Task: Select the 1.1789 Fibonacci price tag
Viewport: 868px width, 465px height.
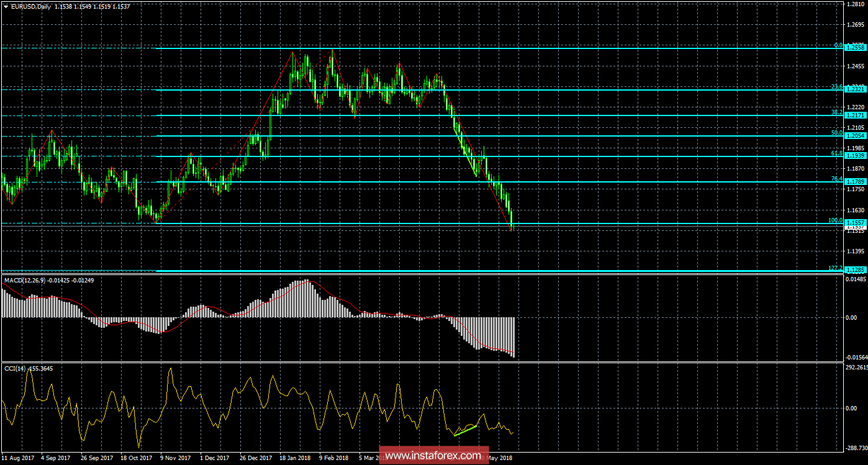Action: pos(856,182)
